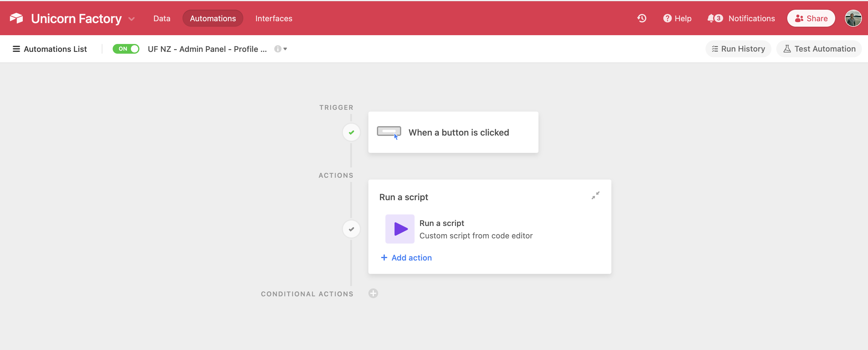
Task: Switch to the Data tab
Action: [x=162, y=18]
